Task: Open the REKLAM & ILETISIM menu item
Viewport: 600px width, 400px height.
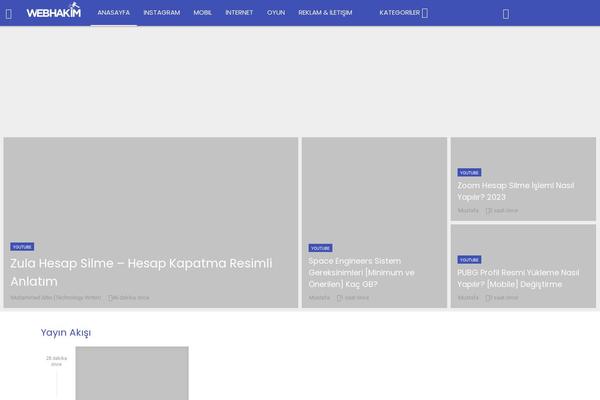Action: [325, 13]
